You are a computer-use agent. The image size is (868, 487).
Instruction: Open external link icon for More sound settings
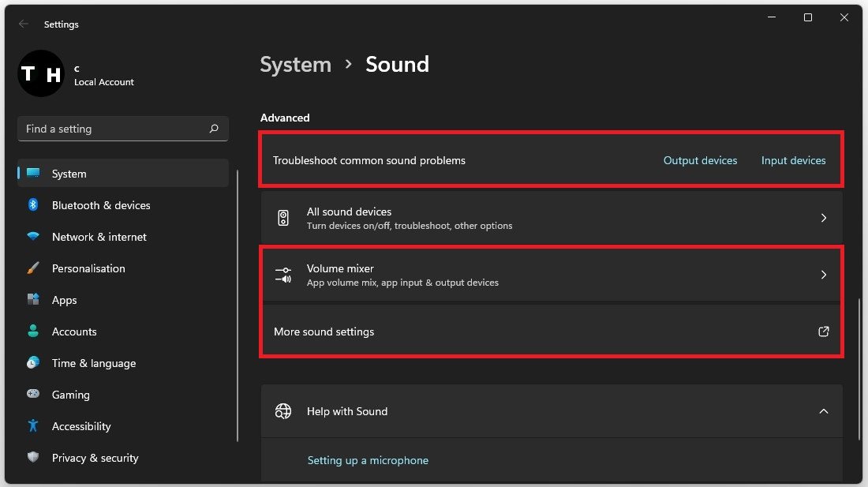click(823, 332)
